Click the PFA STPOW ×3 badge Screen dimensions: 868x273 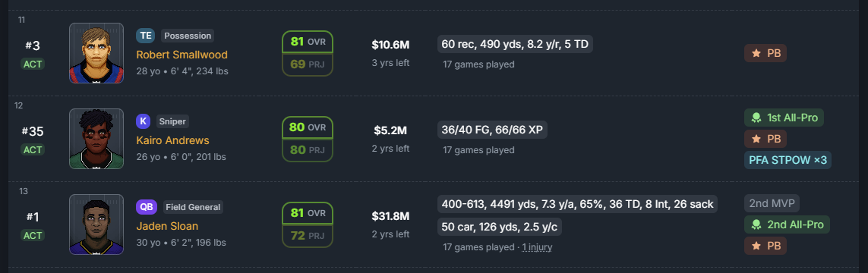(x=788, y=160)
